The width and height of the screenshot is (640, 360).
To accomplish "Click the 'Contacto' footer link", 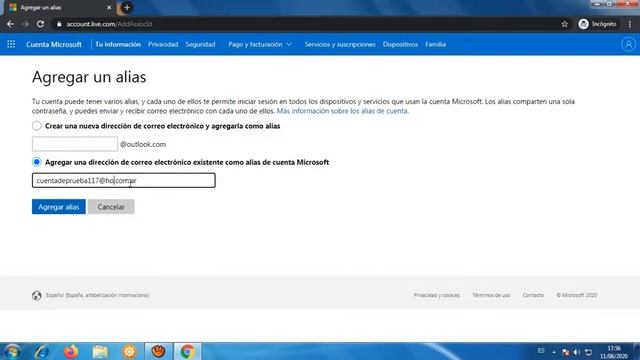I will [533, 295].
